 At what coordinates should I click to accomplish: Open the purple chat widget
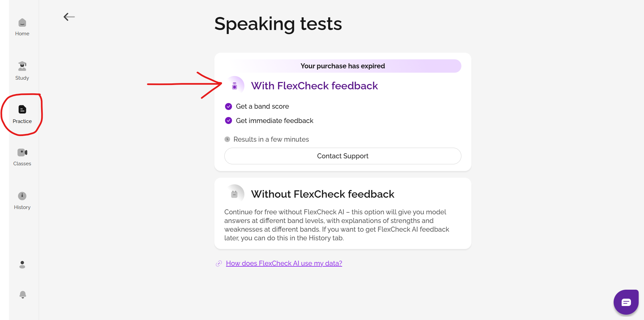pyautogui.click(x=626, y=302)
